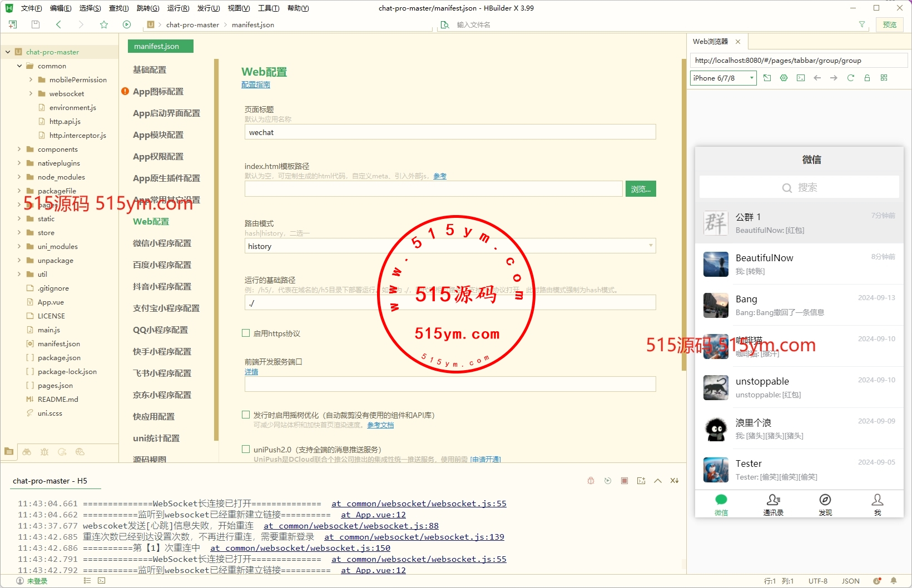The image size is (912, 588).
Task: Enable the uniPush2.0 checkbox
Action: point(246,449)
